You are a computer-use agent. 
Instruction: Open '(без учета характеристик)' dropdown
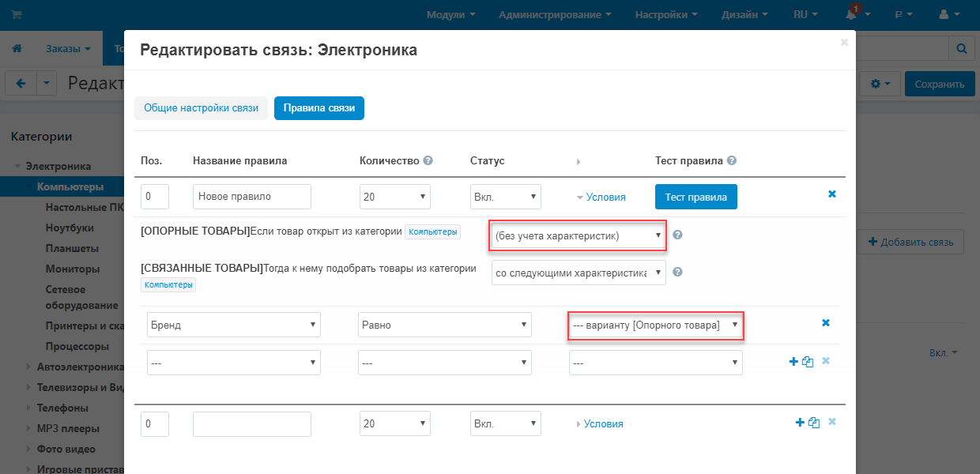(579, 235)
